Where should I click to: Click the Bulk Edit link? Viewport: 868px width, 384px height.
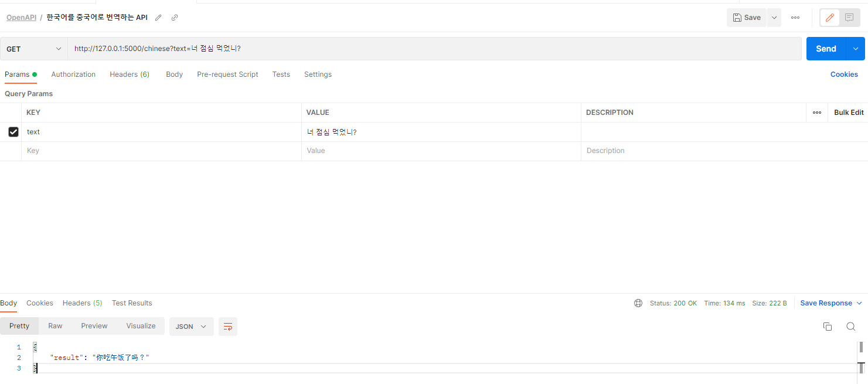point(849,113)
